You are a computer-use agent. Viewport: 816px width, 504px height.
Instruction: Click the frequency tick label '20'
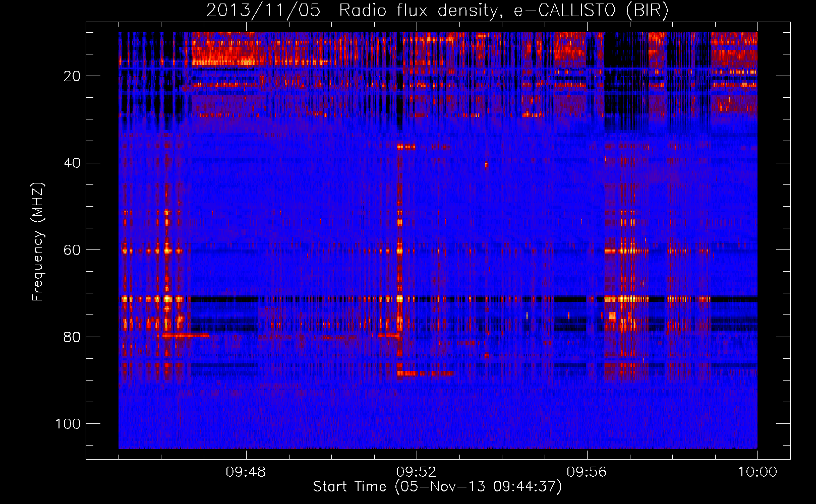(72, 76)
